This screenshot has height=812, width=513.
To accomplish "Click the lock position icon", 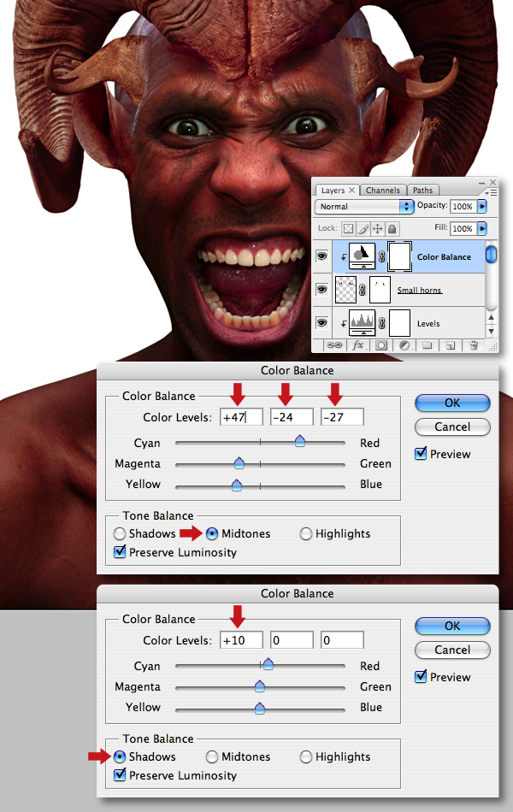I will click(x=378, y=228).
